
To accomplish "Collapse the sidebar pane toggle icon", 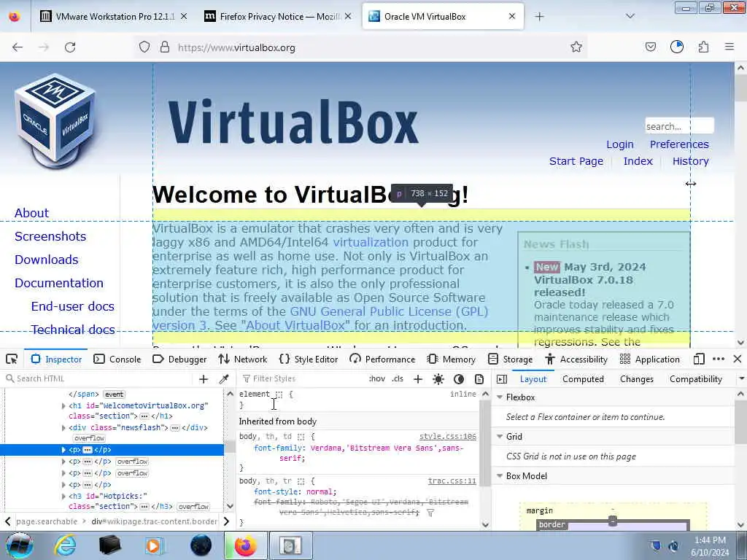I will coord(502,379).
